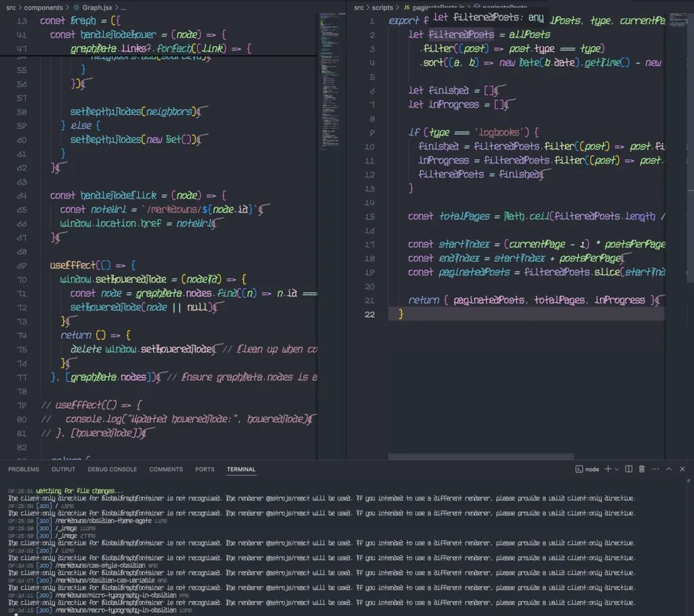Click scripts folder in right breadcrumb
The height and width of the screenshot is (616, 694).
click(382, 7)
